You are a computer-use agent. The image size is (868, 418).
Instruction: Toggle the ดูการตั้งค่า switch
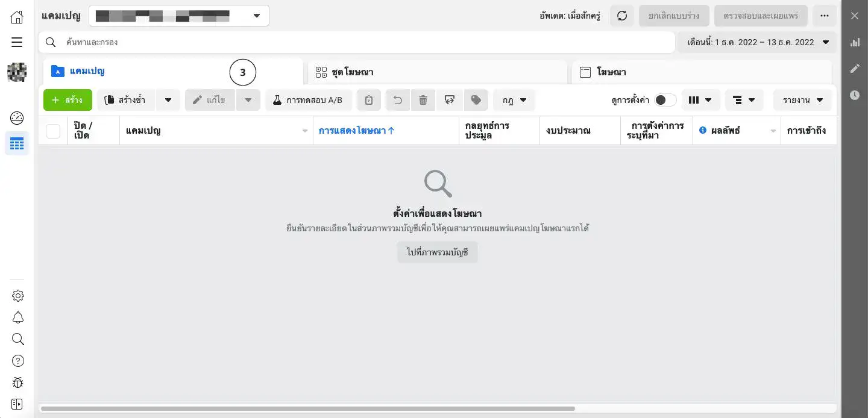(x=665, y=100)
